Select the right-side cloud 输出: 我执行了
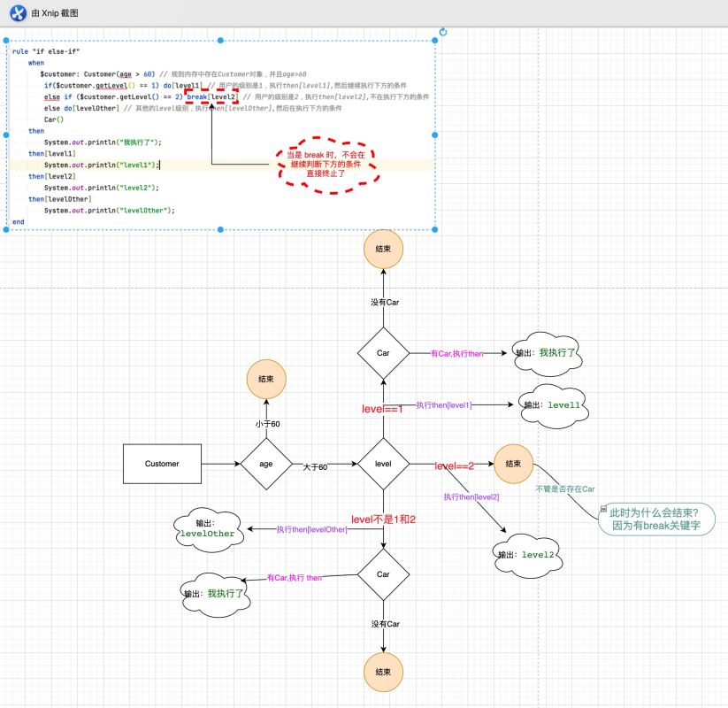Screen dimensions: 728x708 pyautogui.click(x=547, y=353)
